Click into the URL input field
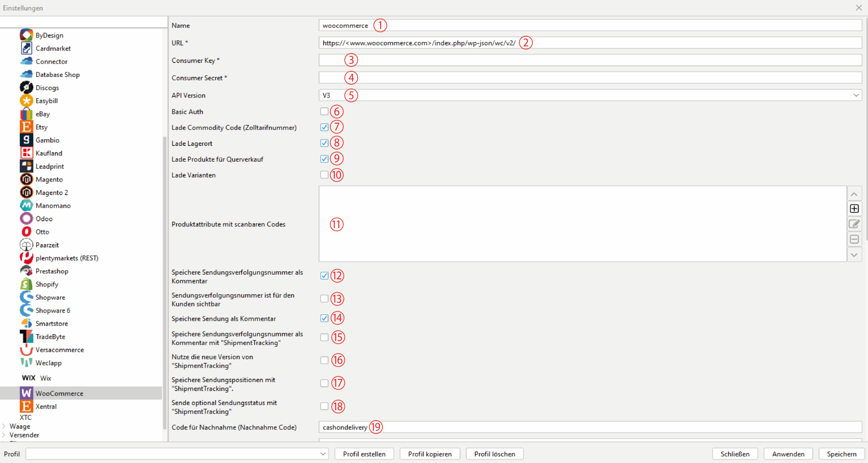 pyautogui.click(x=590, y=43)
